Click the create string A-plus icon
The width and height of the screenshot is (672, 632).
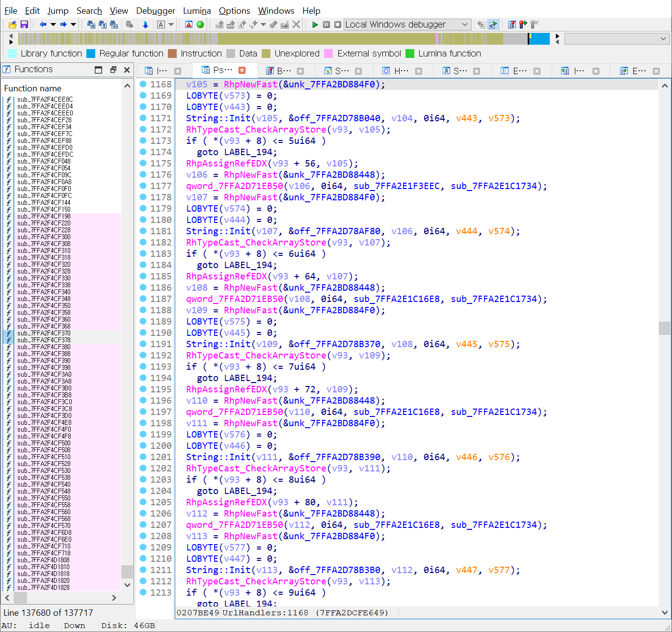click(242, 25)
